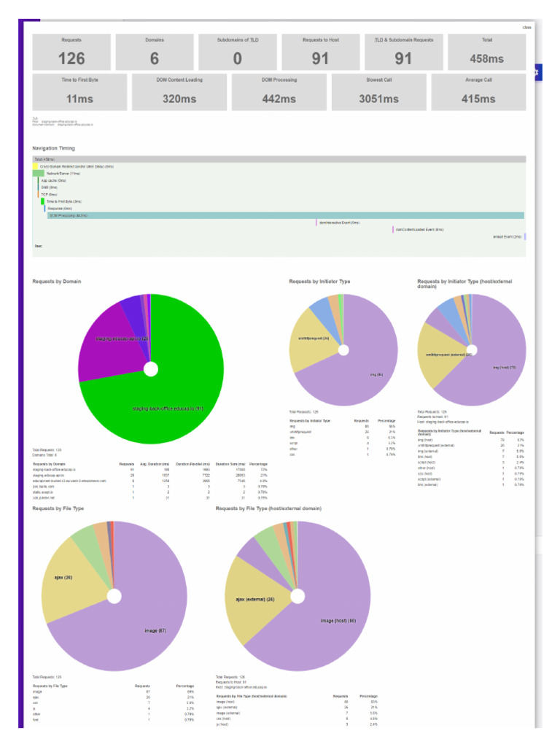Click the Requests 126 summary tile
Screen dimensions: 560x747
(71, 52)
